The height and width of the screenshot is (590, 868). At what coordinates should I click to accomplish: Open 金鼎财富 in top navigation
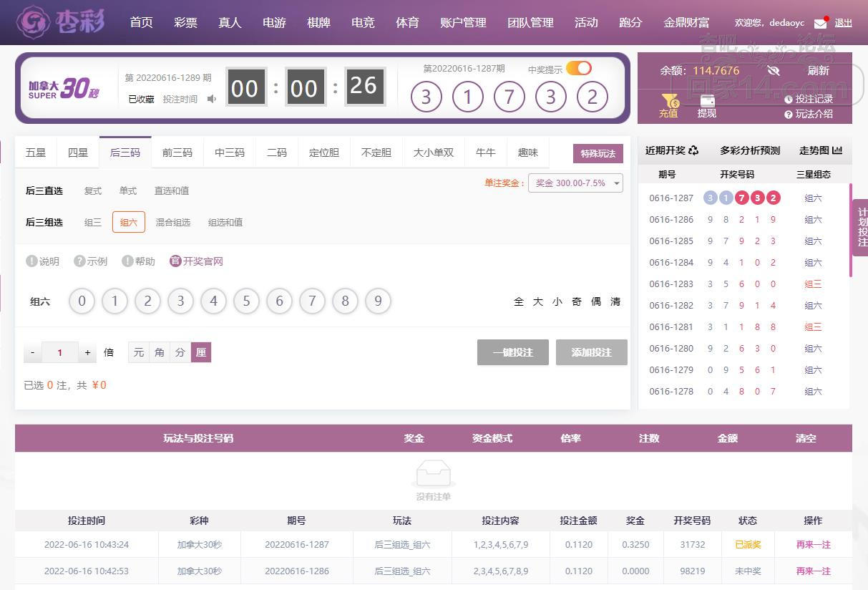click(x=686, y=22)
